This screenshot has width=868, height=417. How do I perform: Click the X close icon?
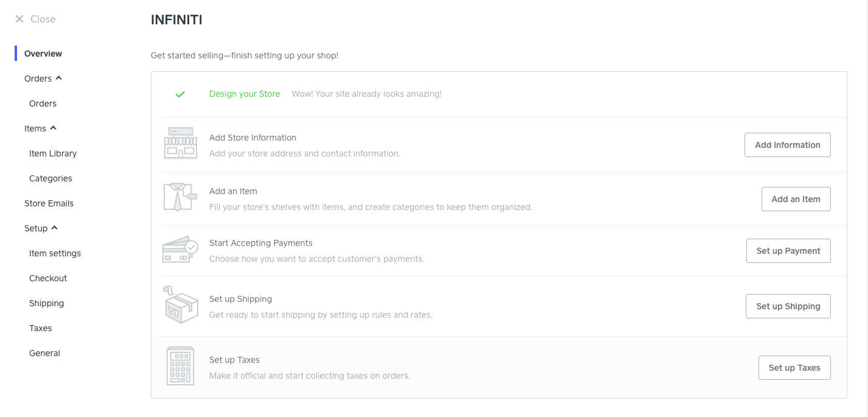(19, 19)
